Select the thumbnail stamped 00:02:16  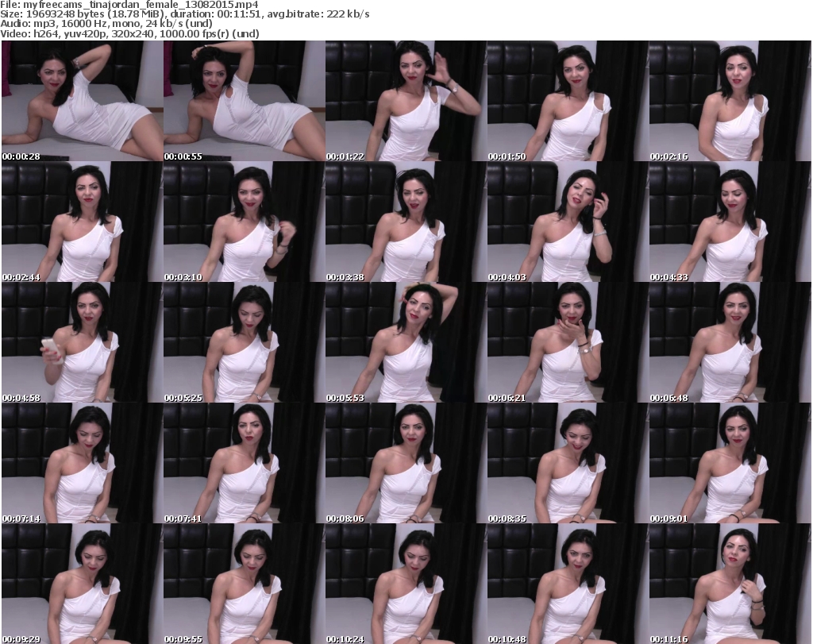coord(730,101)
